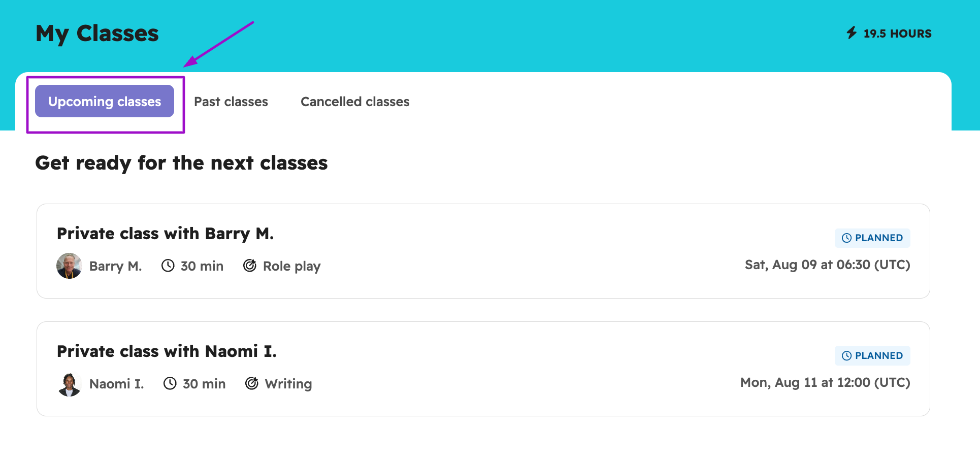Click the target icon next to Writing
This screenshot has width=980, height=459.
click(x=252, y=383)
